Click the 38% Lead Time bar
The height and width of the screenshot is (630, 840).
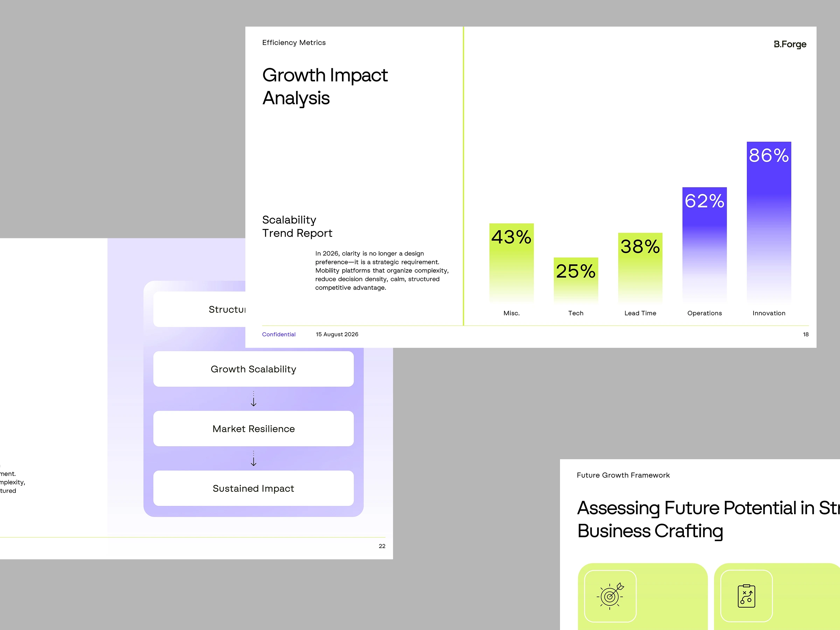coord(640,268)
